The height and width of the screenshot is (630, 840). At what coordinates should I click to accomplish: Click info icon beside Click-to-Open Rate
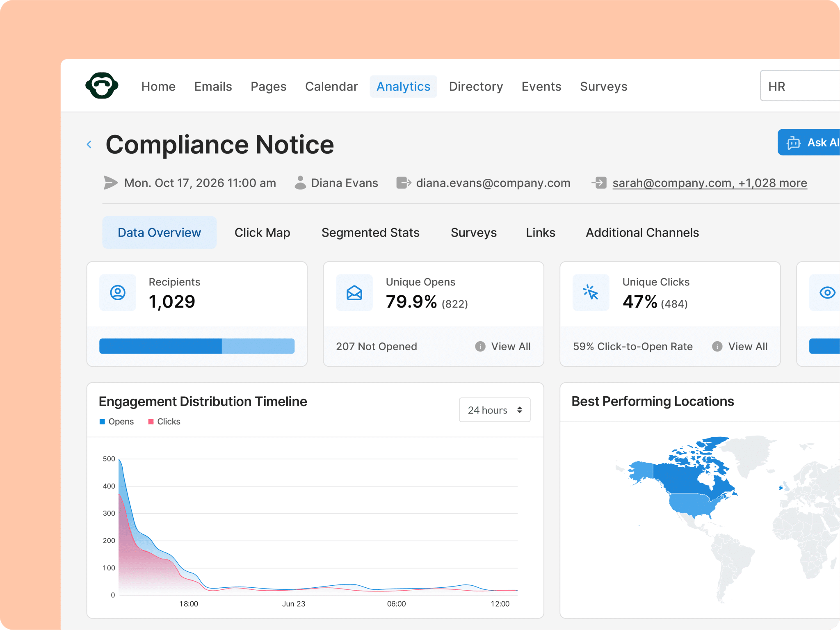tap(717, 347)
